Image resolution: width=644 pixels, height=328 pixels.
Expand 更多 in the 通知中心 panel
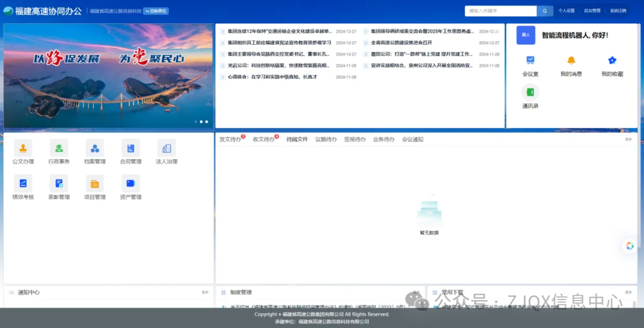205,292
